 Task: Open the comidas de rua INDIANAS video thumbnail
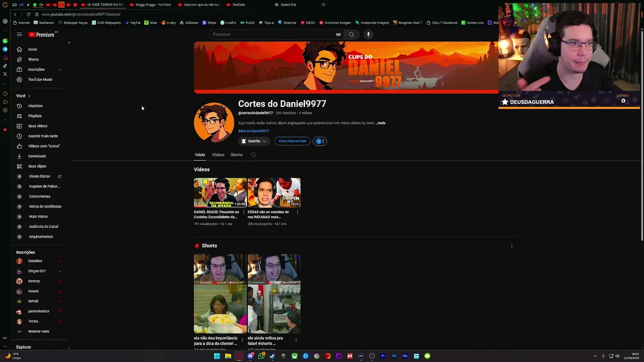coord(274,193)
